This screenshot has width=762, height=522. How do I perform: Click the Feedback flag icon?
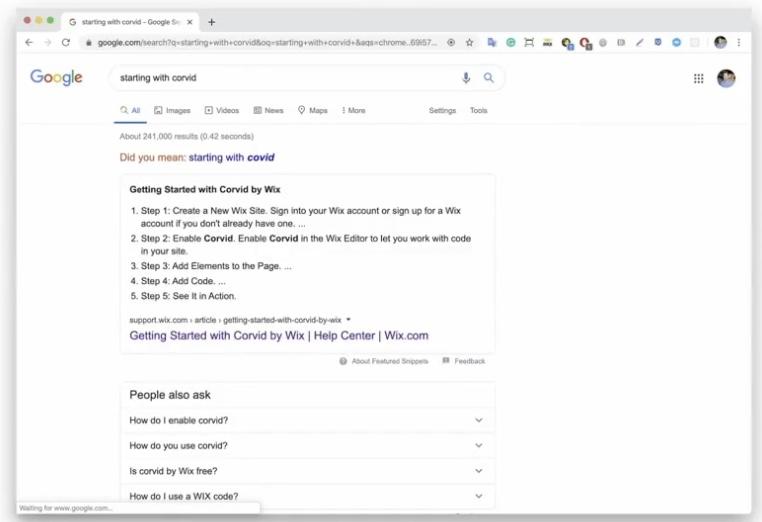(446, 361)
